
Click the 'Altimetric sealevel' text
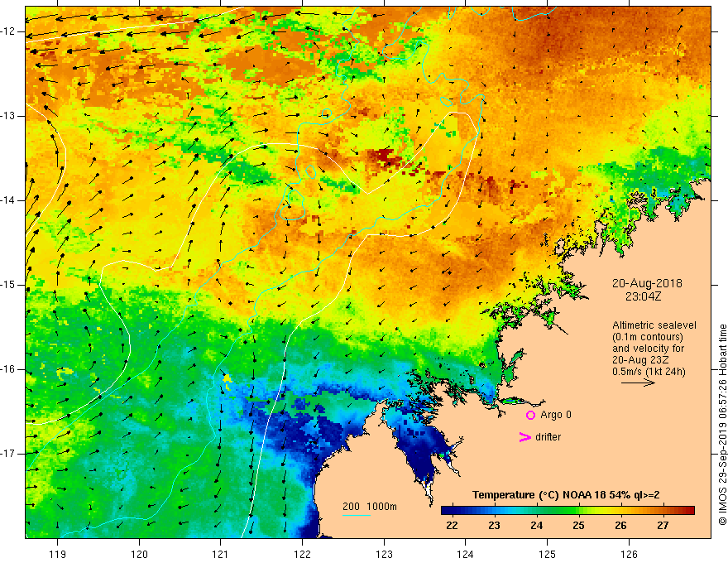[x=654, y=325]
